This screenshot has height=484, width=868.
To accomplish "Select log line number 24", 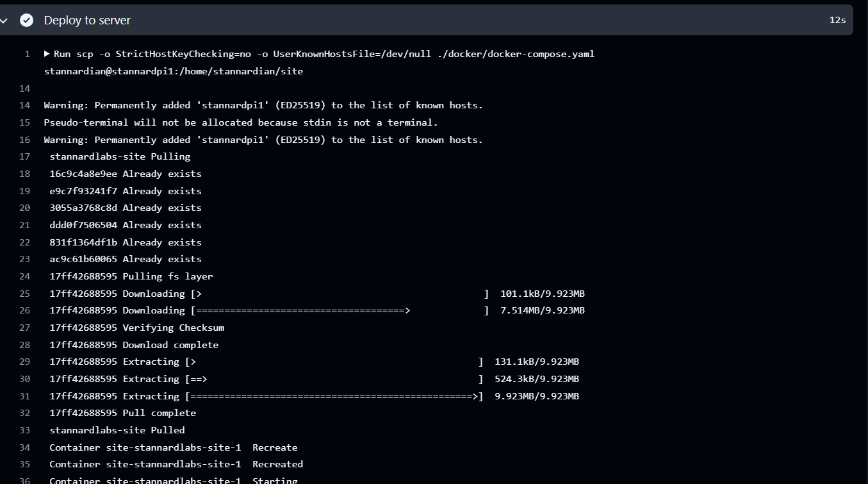I will [25, 276].
